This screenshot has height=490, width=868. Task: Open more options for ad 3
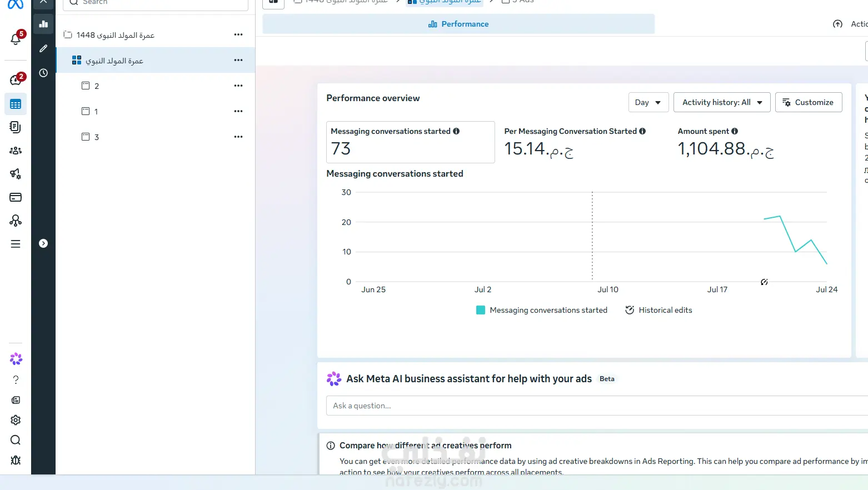tap(238, 137)
